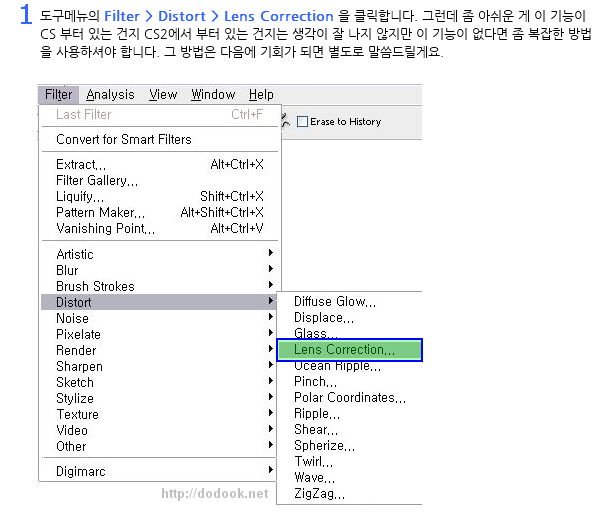Viewport: 600px width, 521px height.
Task: Expand the Video submenu
Action: (159, 431)
